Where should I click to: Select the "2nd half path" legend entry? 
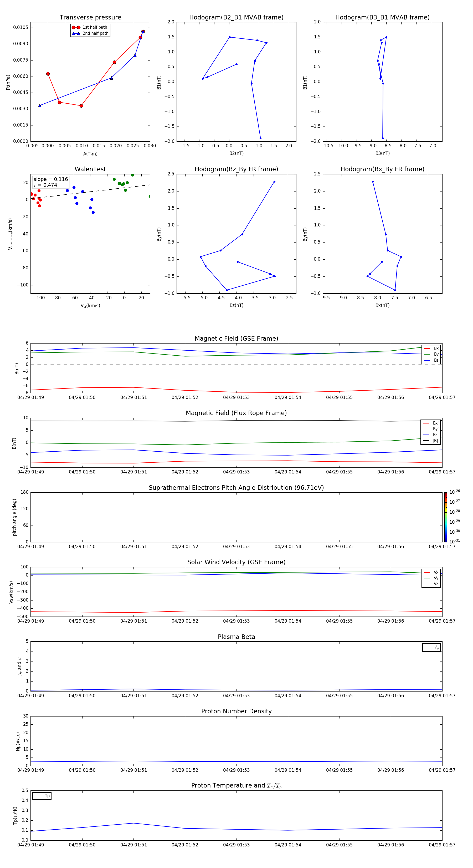[90, 33]
